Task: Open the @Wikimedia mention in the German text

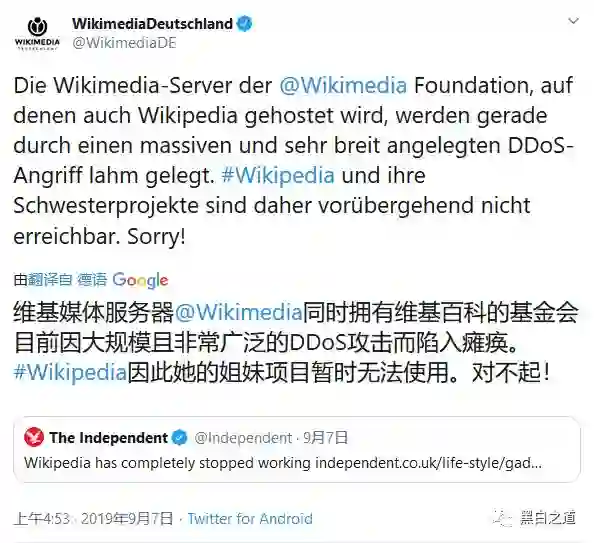Action: point(343,85)
